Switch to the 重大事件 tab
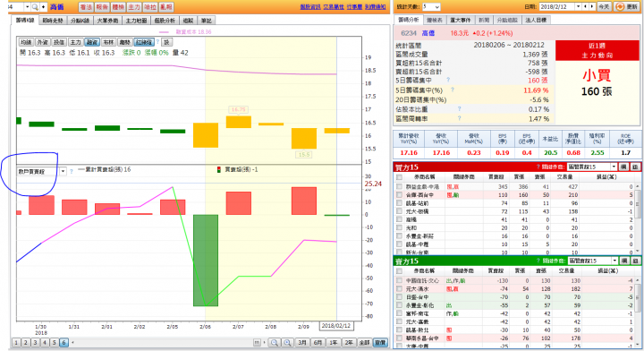Viewport: 644px width, 351px height. pos(460,20)
